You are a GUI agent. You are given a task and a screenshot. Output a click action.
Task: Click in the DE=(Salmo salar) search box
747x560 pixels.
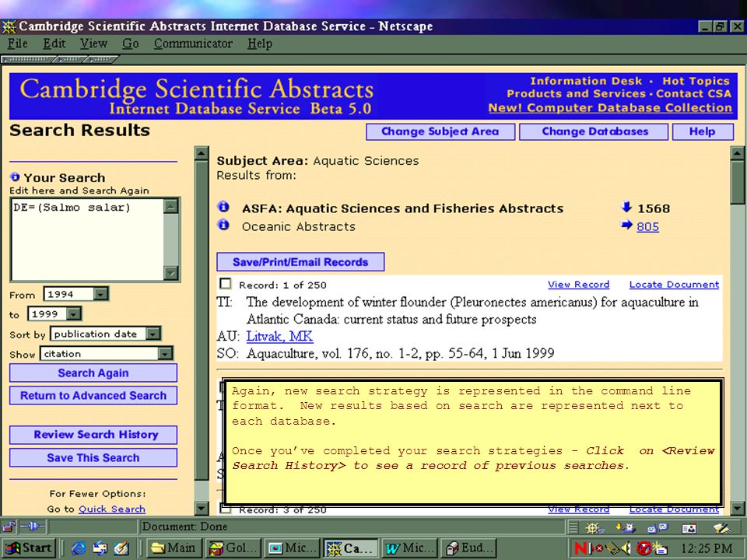pos(87,240)
